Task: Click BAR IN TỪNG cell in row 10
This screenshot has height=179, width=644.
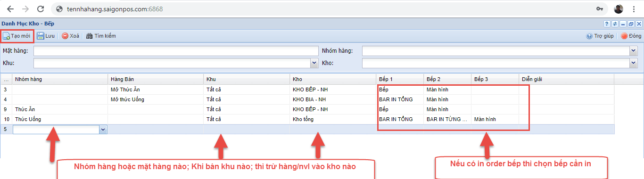Action: tap(447, 119)
